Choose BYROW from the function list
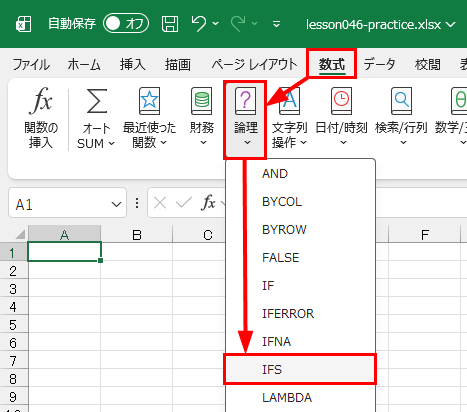Image resolution: width=467 pixels, height=412 pixels. [301, 230]
